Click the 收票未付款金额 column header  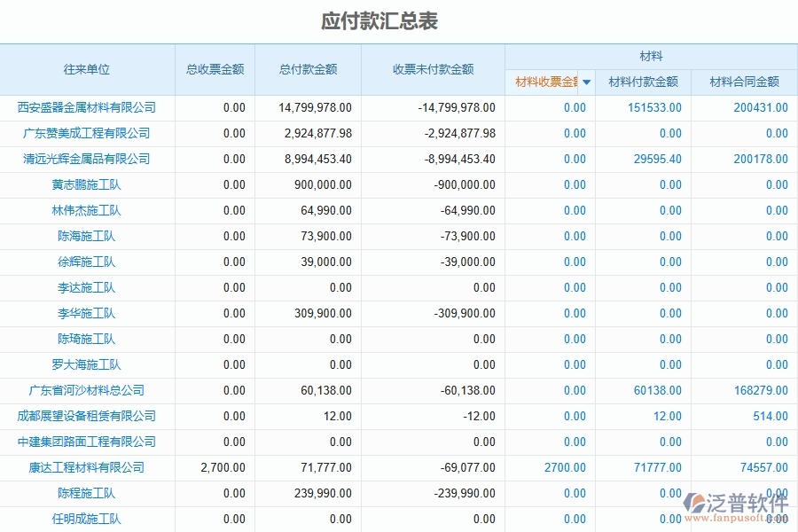point(431,68)
